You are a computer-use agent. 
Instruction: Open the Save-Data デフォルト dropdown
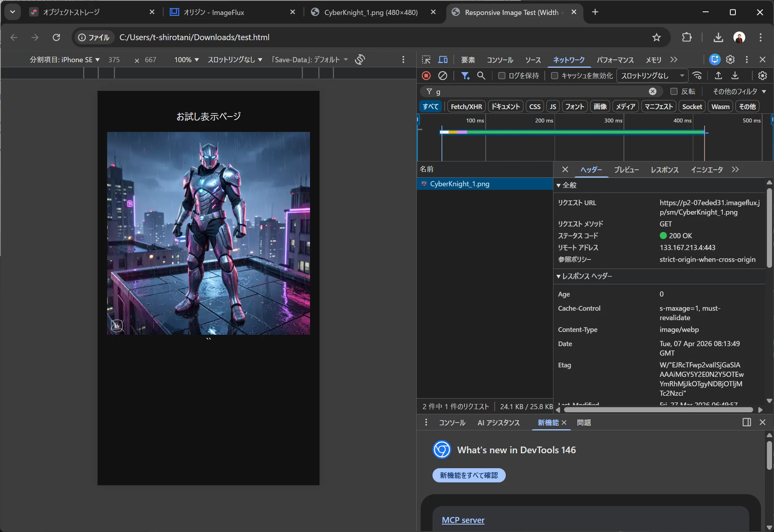(310, 59)
